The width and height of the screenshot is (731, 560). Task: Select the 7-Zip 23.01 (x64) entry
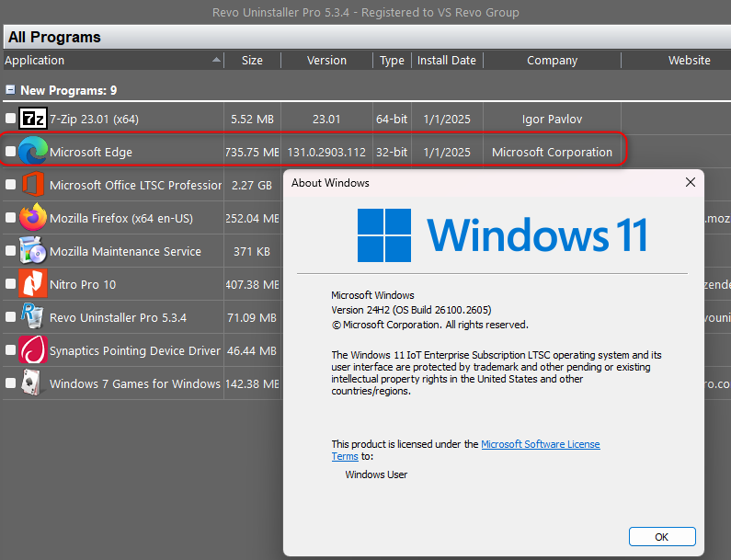[94, 120]
